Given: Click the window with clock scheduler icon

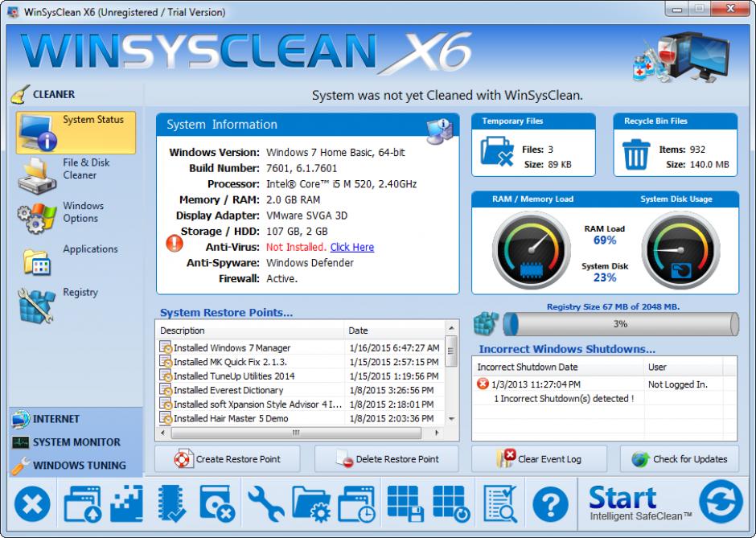Looking at the screenshot, I should point(356,504).
